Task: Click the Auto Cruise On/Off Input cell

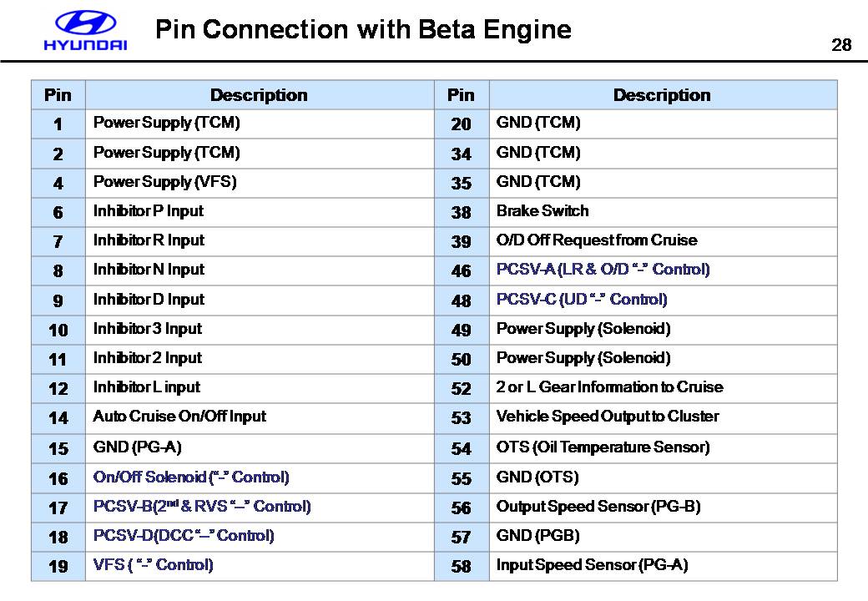Action: tap(179, 417)
